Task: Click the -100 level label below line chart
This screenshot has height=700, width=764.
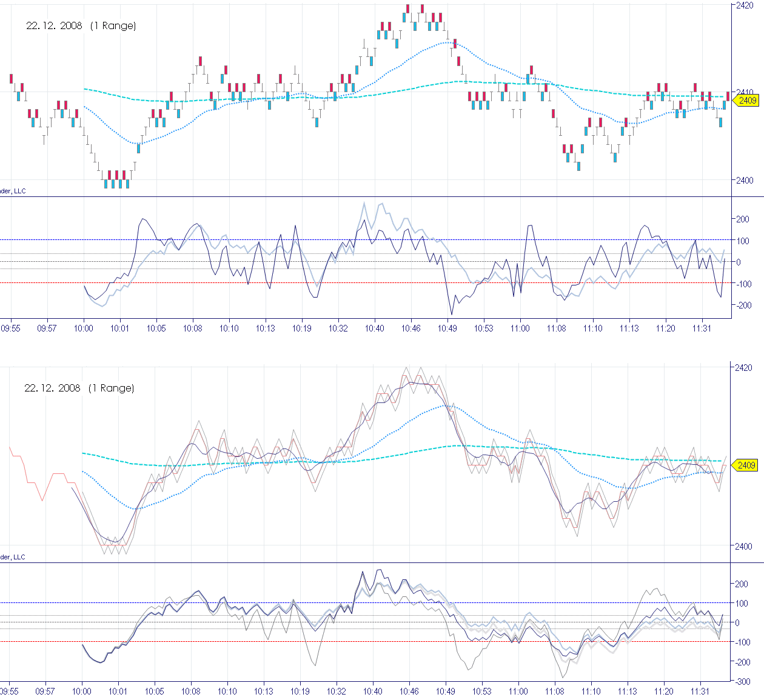Action: click(x=742, y=642)
